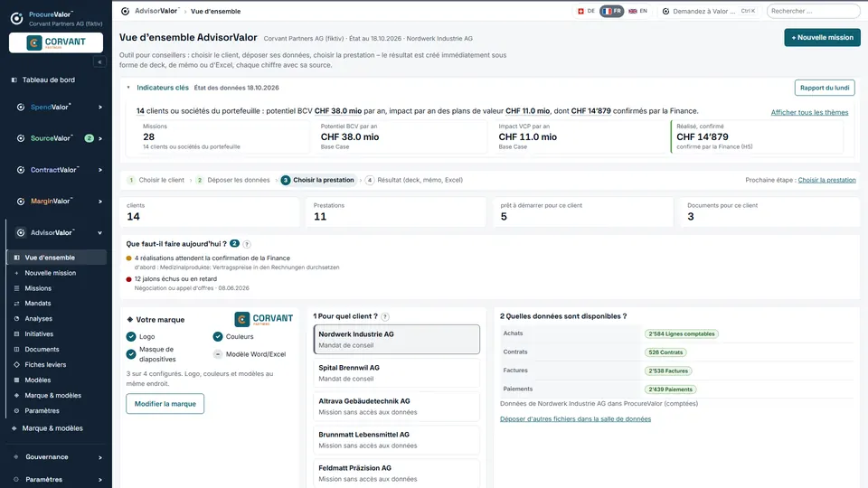Click the ContractValor module icon
This screenshot has height=488, width=868.
click(x=21, y=170)
